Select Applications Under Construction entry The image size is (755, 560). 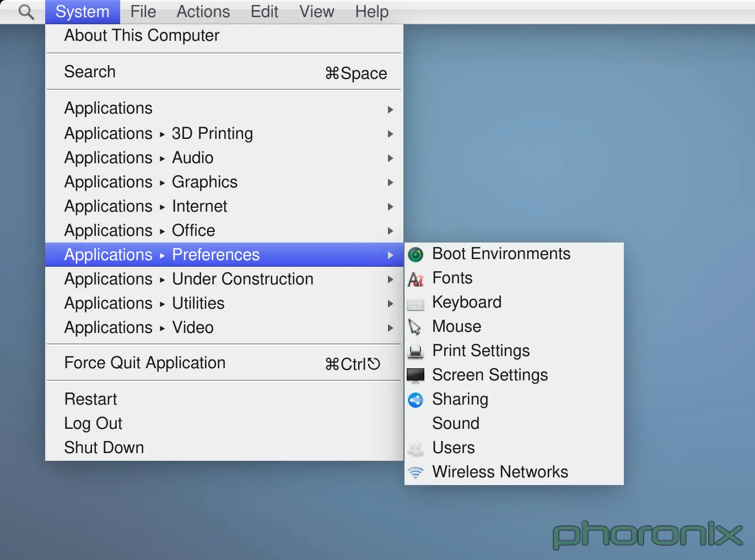(188, 279)
